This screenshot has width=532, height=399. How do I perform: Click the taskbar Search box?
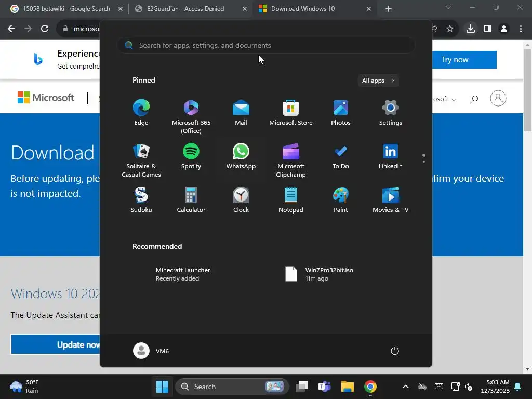(232, 387)
